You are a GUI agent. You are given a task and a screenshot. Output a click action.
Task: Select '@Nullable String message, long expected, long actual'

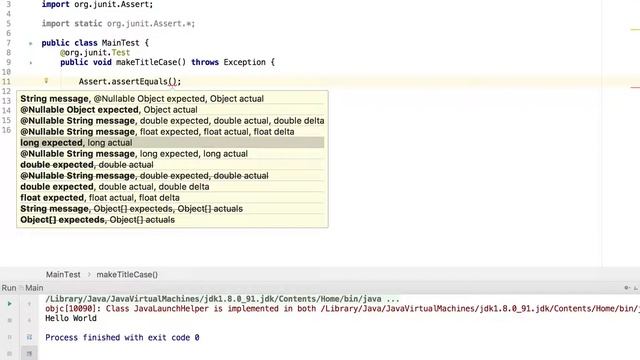tap(172, 154)
